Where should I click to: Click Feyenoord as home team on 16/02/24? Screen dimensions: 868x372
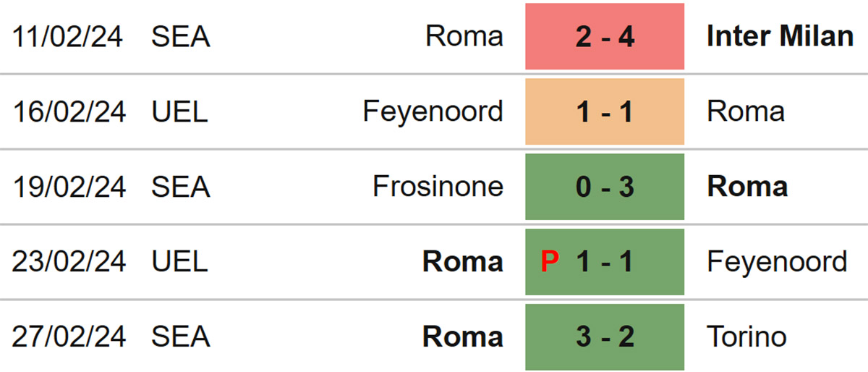pos(433,111)
